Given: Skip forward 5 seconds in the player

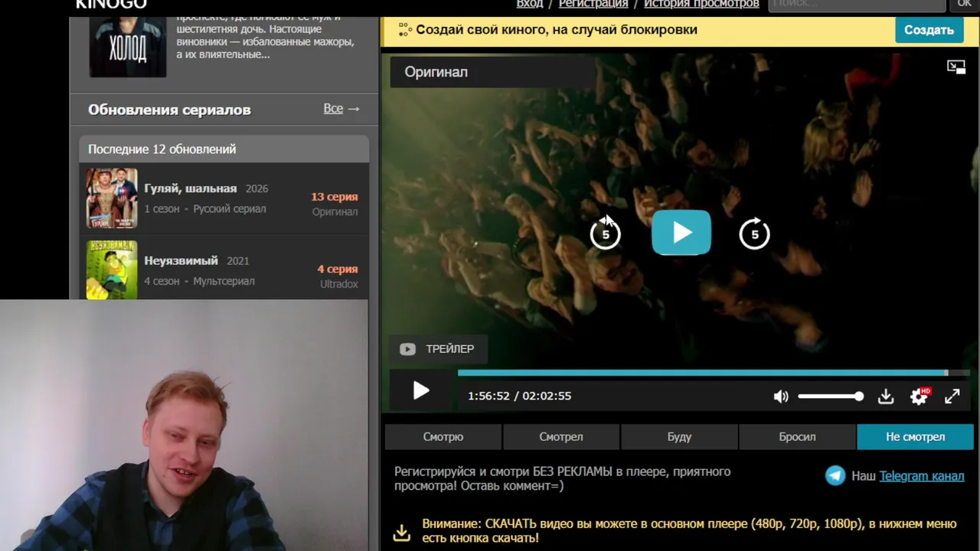Looking at the screenshot, I should point(754,234).
